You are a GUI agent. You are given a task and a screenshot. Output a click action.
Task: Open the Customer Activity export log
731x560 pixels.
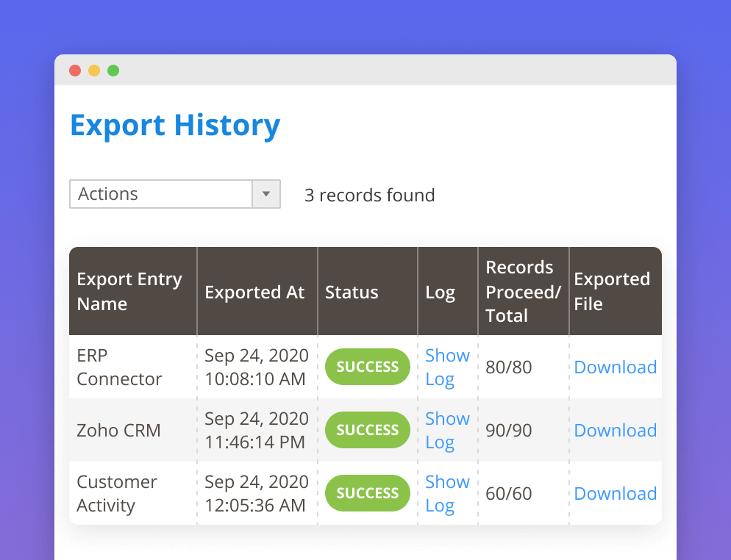pyautogui.click(x=446, y=493)
